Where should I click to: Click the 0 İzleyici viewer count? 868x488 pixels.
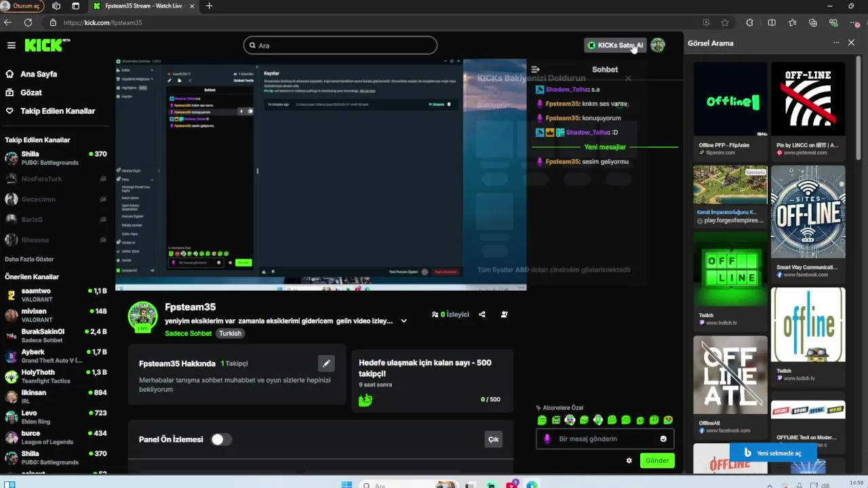(x=450, y=314)
